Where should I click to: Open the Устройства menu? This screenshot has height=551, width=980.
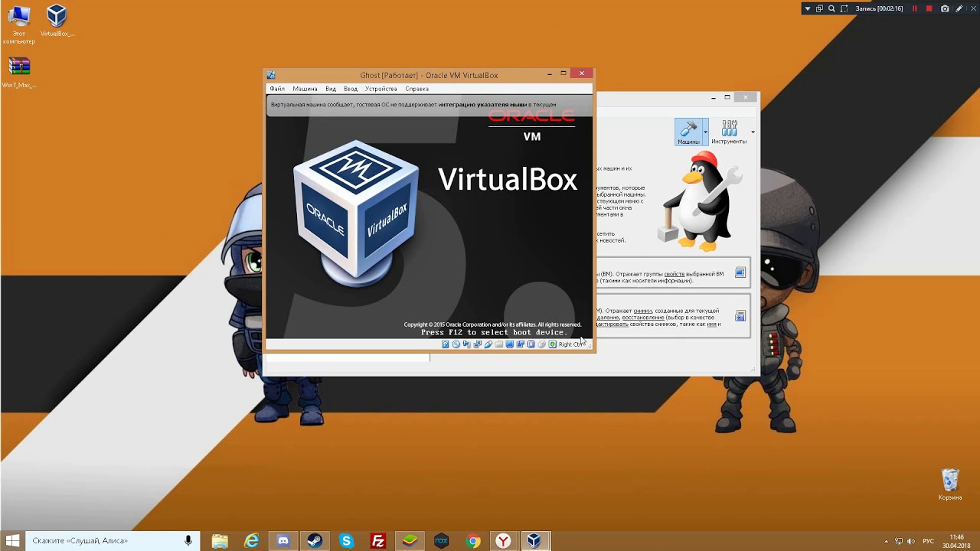(x=381, y=89)
